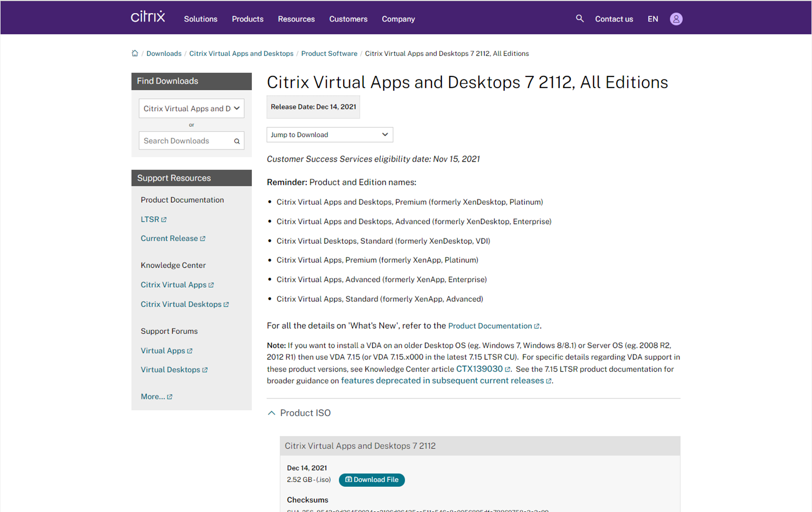The image size is (812, 512).
Task: Go to home via breadcrumb house icon
Action: 135,53
